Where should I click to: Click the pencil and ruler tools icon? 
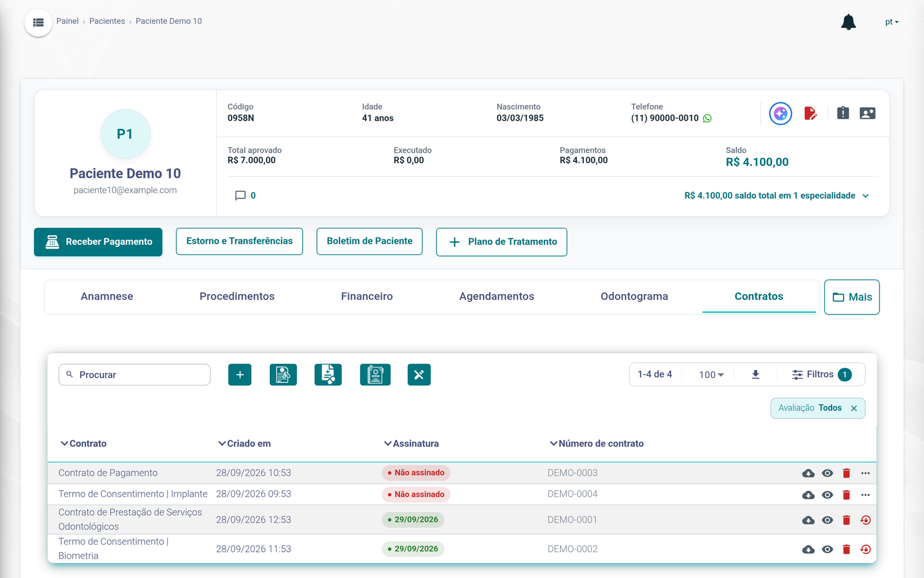pyautogui.click(x=419, y=375)
